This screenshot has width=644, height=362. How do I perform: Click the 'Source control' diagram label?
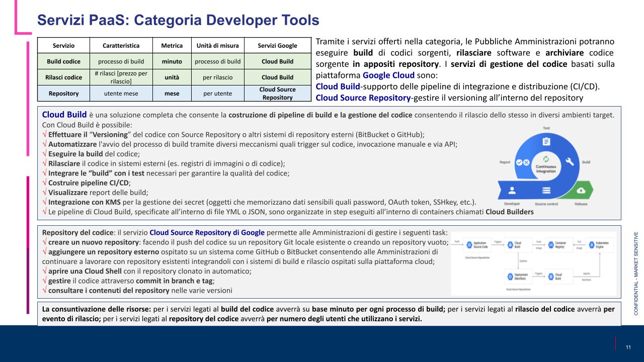coord(546,204)
